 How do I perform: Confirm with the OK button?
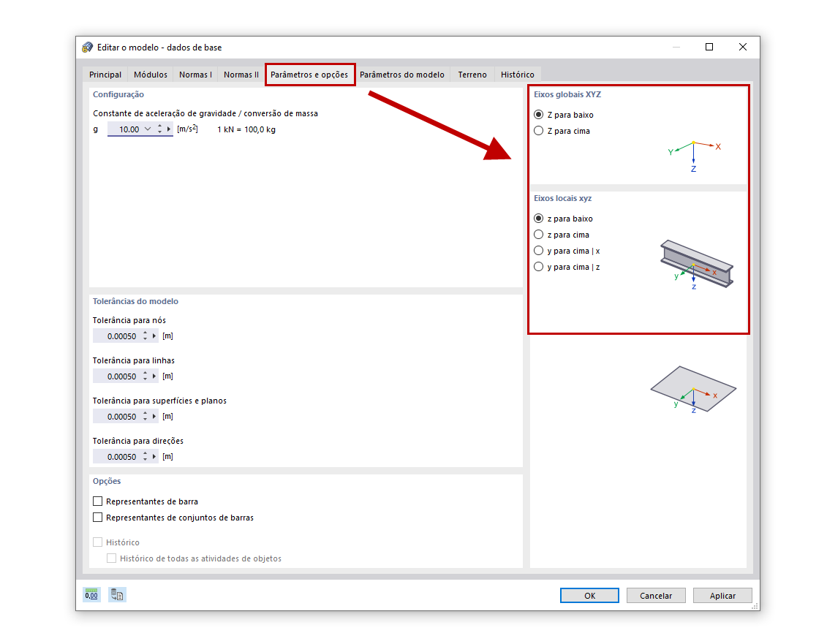589,596
